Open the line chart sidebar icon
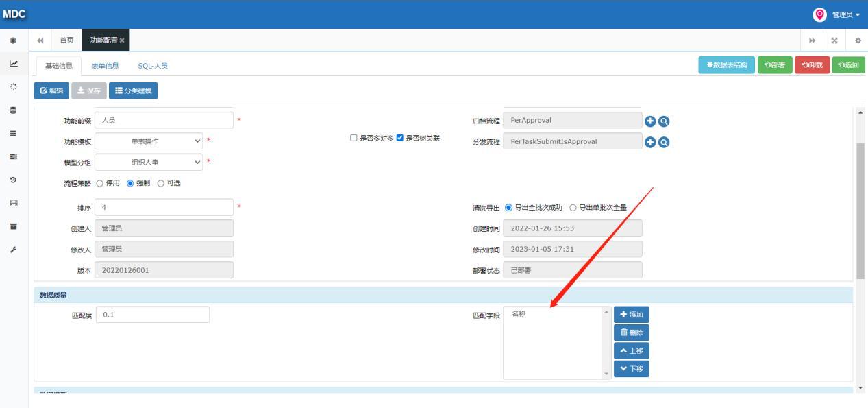Screen dimensions: 868x408 [14, 63]
